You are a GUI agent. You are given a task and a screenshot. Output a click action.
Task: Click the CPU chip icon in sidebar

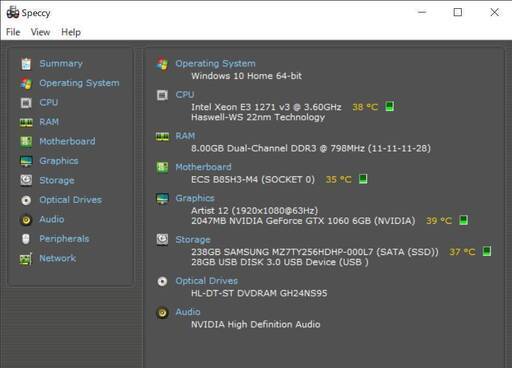[x=26, y=103]
